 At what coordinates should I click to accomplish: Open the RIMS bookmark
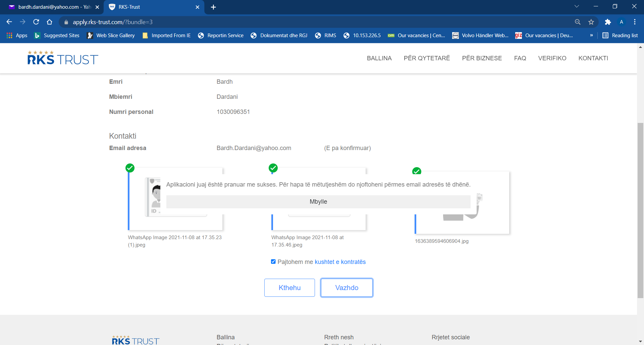point(326,35)
